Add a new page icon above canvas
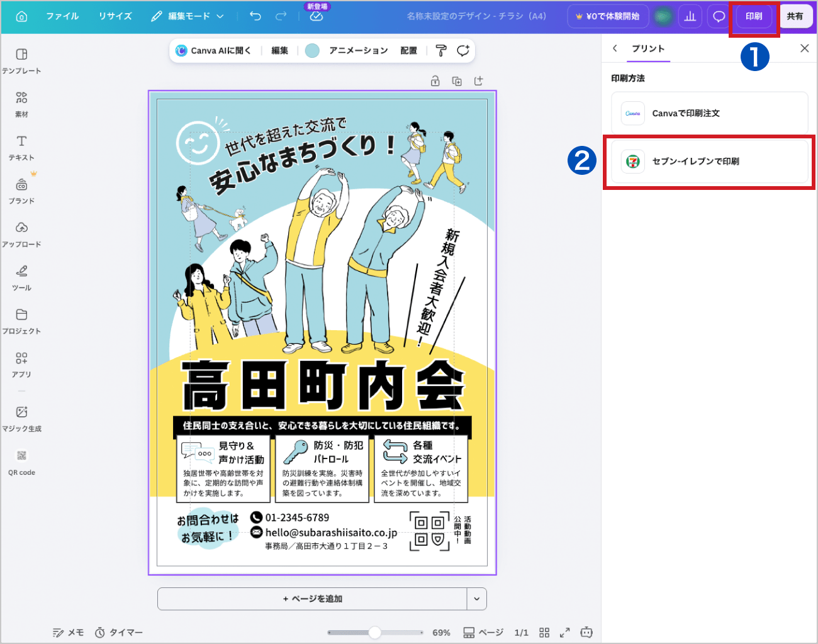Viewport: 818px width, 644px height. pyautogui.click(x=479, y=81)
